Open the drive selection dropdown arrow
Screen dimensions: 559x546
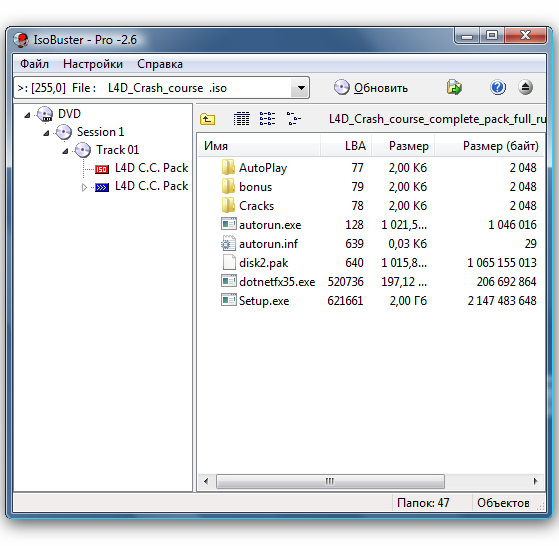(x=301, y=88)
